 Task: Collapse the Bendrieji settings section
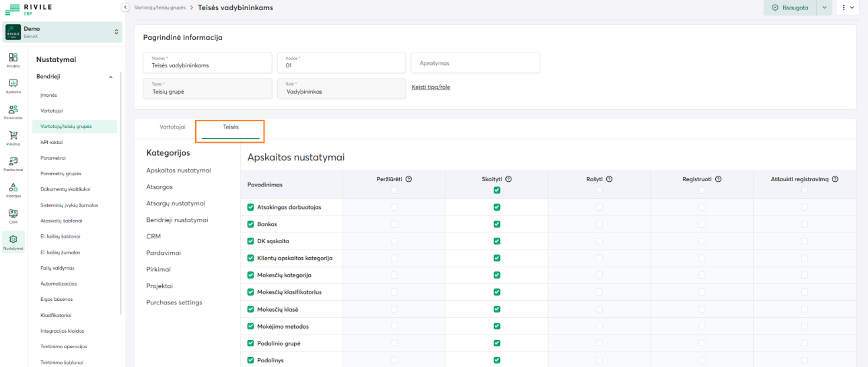(x=110, y=77)
